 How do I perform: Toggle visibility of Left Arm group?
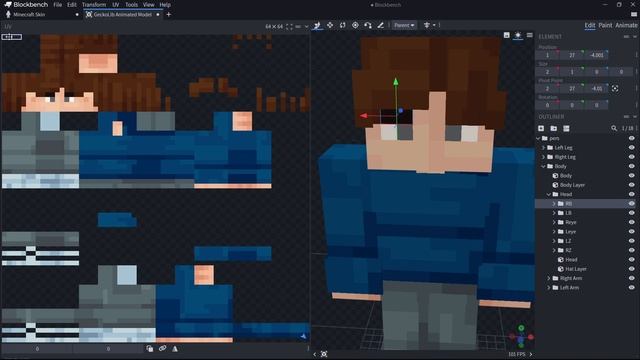[x=631, y=288]
